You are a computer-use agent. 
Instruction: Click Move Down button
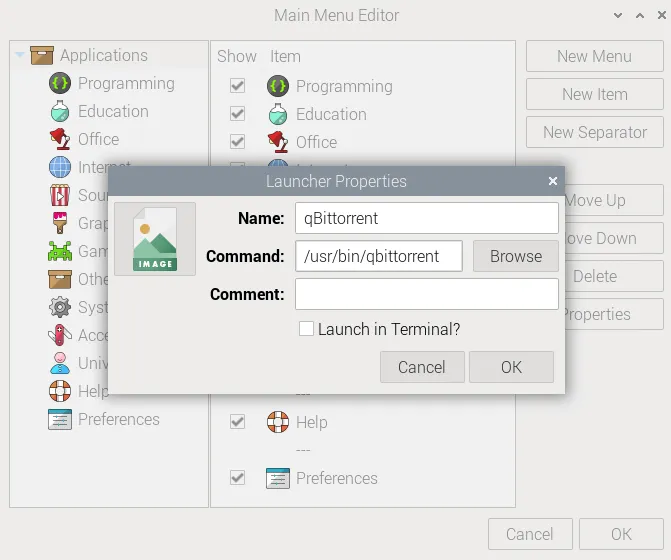614,238
